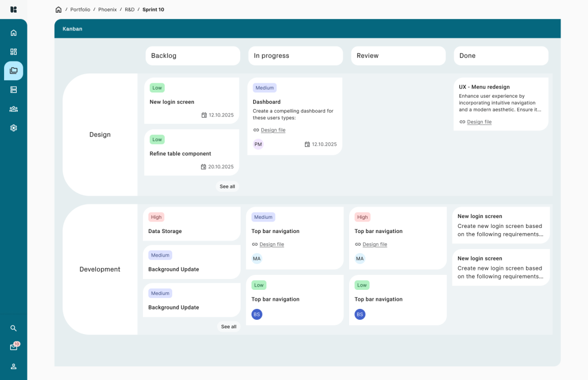The image size is (588, 380).
Task: Go to Phoenix via breadcrumb link
Action: tap(107, 9)
